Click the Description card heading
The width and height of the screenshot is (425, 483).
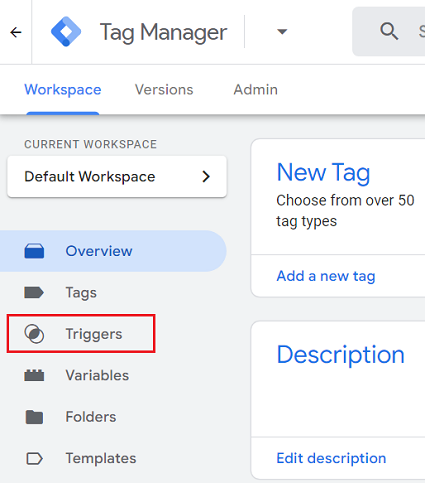(x=340, y=355)
